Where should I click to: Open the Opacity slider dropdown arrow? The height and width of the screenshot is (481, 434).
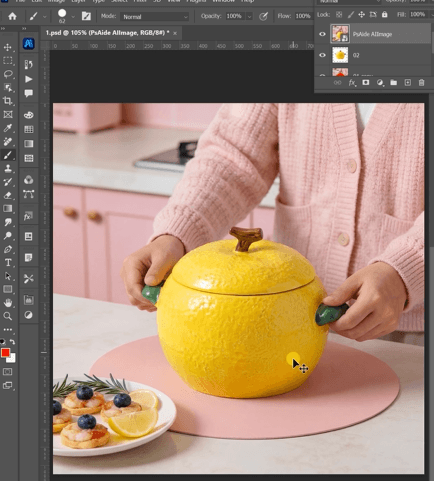(249, 17)
